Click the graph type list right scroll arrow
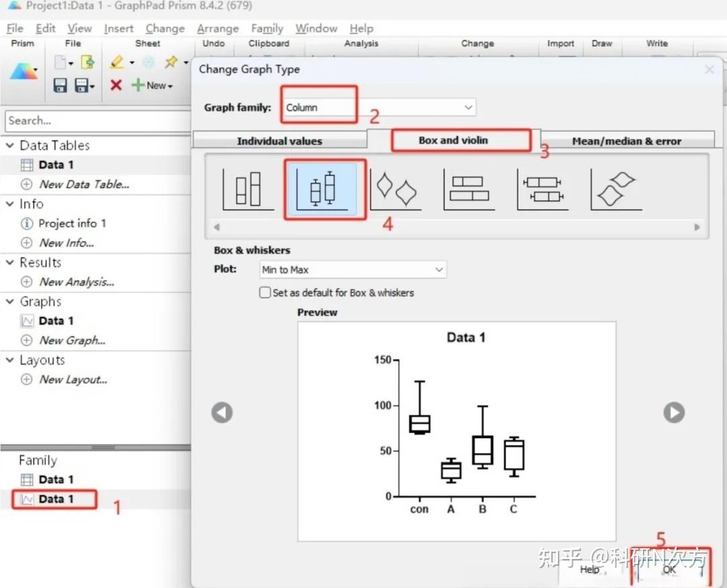This screenshot has height=588, width=727. pyautogui.click(x=697, y=227)
